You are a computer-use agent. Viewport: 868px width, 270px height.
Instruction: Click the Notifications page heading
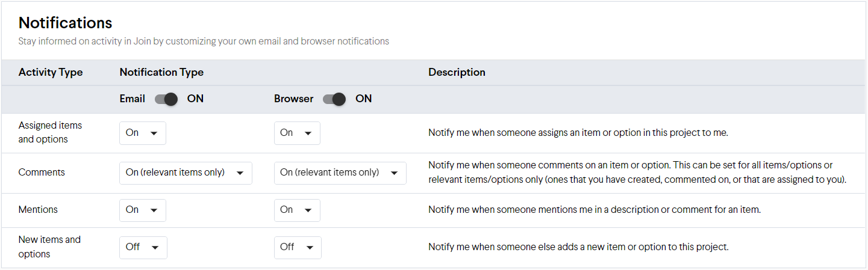coord(65,23)
